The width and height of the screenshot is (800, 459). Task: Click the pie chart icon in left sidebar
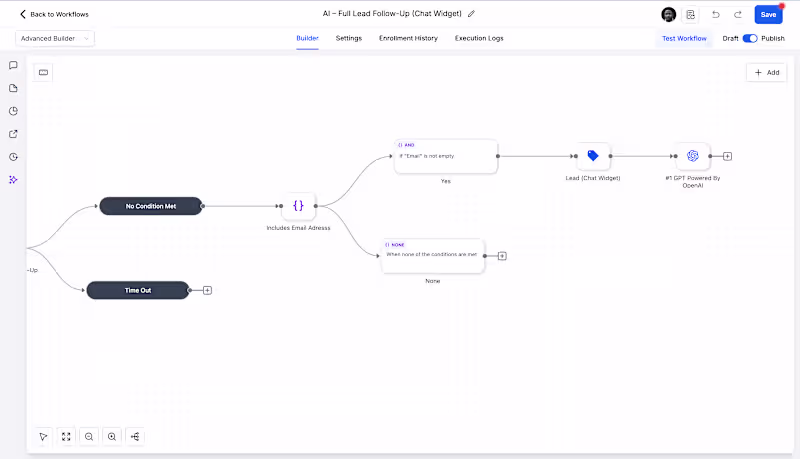point(13,111)
